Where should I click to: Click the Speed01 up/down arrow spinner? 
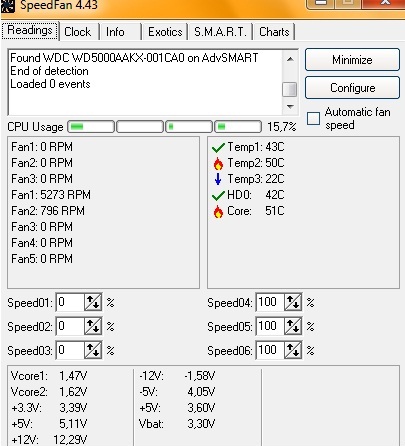coord(93,303)
